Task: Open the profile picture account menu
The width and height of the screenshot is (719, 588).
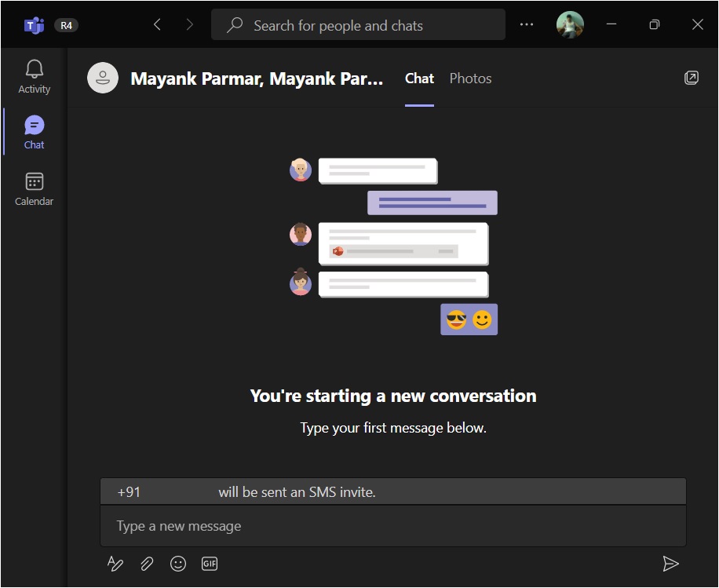Action: click(570, 25)
